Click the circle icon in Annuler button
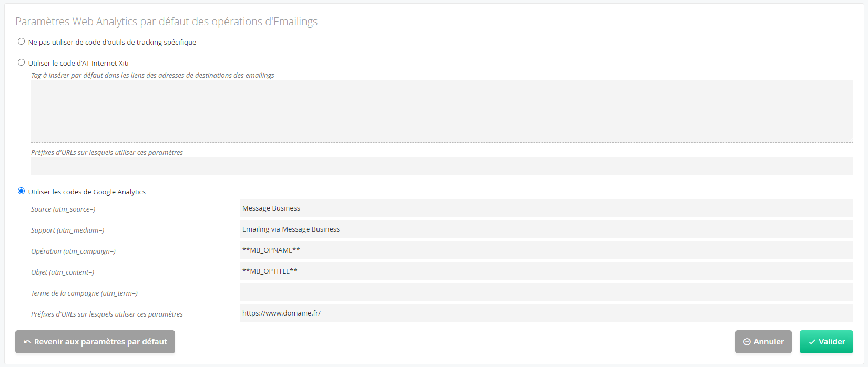This screenshot has width=868, height=367. pyautogui.click(x=747, y=342)
